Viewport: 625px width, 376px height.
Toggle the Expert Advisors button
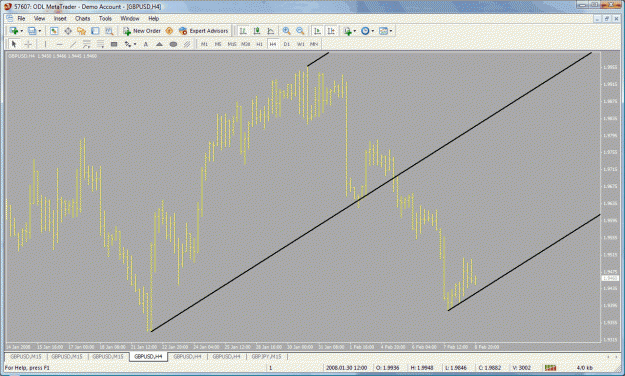coord(204,31)
